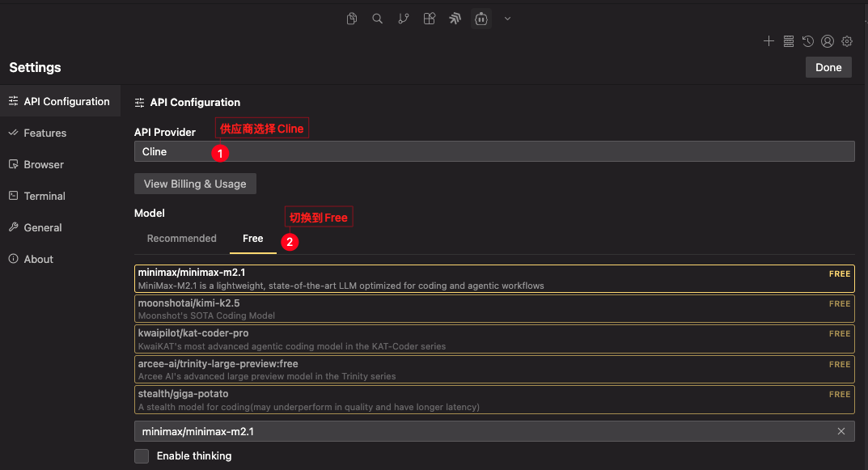Switch to the Free model tab
The image size is (868, 470).
click(252, 239)
